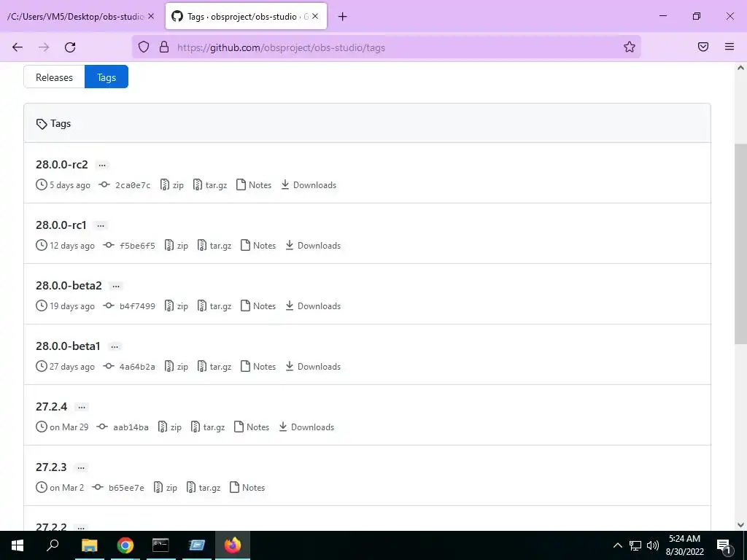Open Downloads for 27.2.4
747x560 pixels.
point(306,427)
